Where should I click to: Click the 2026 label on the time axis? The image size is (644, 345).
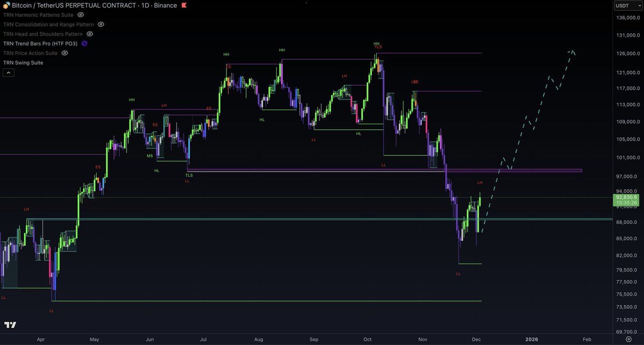(x=531, y=340)
